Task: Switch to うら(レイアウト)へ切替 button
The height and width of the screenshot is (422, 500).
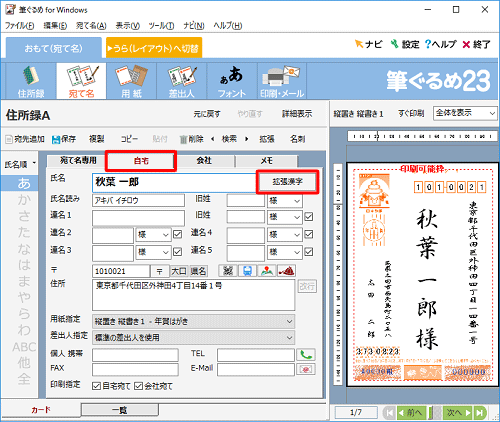Action: click(154, 48)
